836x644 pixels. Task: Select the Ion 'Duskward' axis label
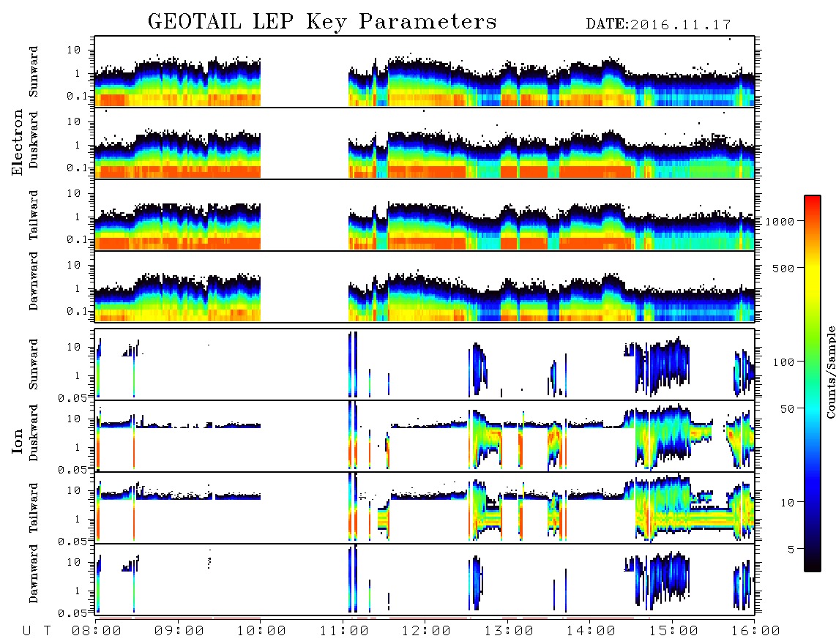34,433
